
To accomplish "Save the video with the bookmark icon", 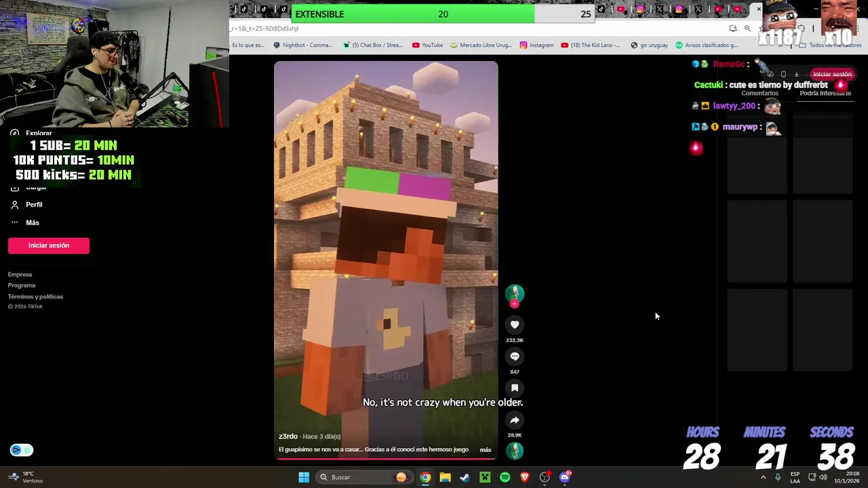I will coord(515,388).
